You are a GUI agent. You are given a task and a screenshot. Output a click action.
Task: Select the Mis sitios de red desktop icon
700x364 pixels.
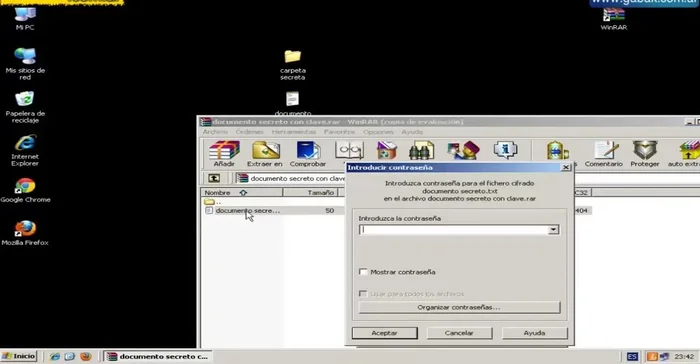(x=25, y=64)
